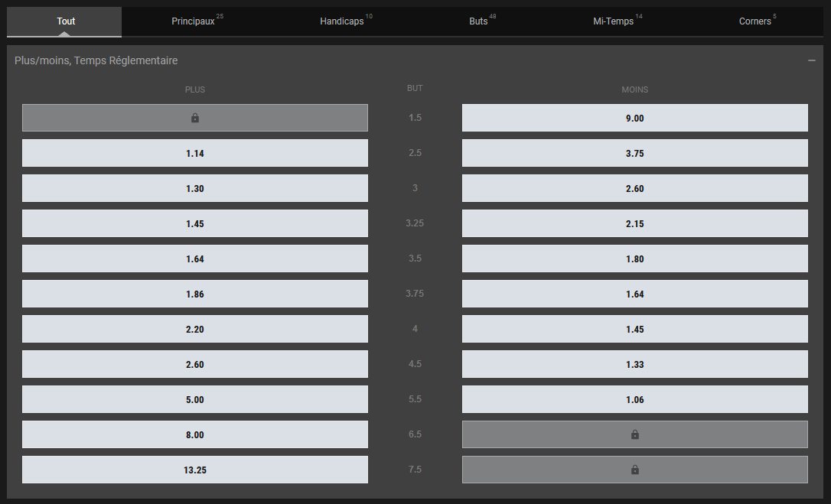Select Moins 3.25 goals at 2.15
The image size is (831, 504).
[634, 223]
